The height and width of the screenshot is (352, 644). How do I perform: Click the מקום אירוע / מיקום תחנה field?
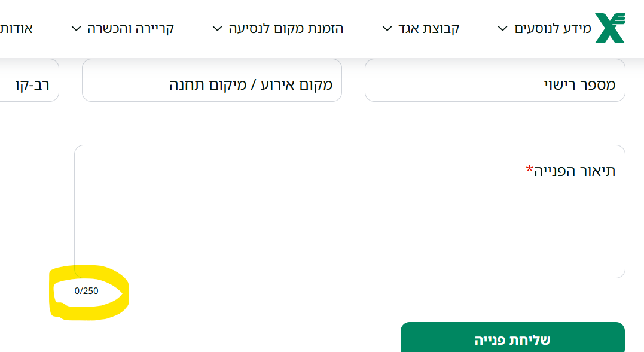pyautogui.click(x=212, y=80)
